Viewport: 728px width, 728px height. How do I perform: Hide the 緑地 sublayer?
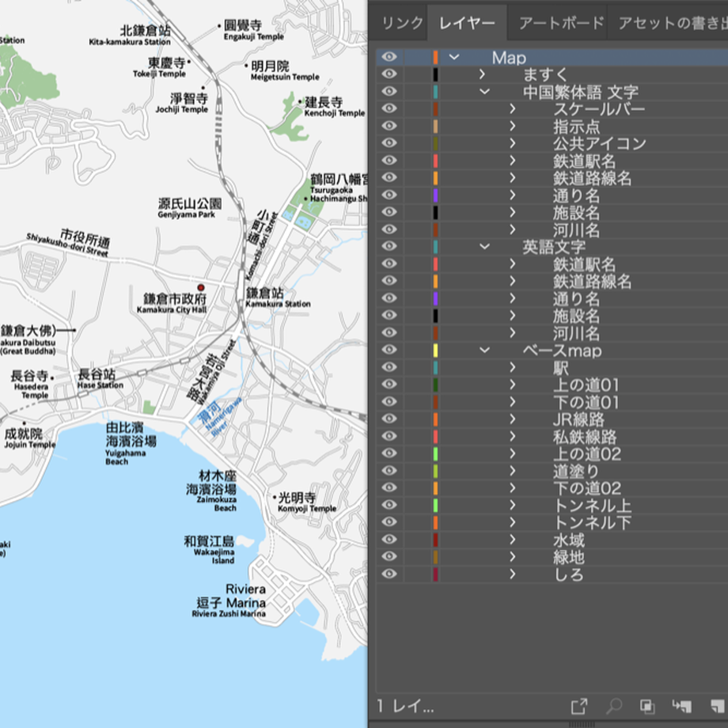tap(389, 556)
